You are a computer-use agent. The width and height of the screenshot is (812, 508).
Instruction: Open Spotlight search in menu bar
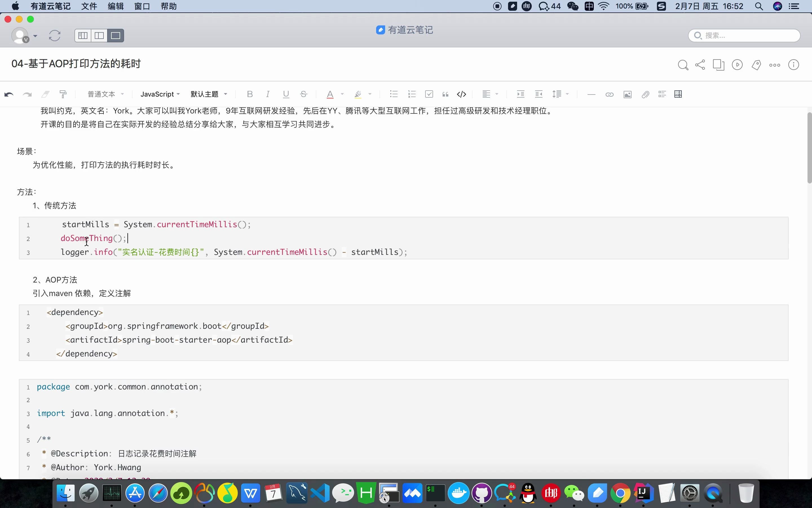[x=759, y=6]
